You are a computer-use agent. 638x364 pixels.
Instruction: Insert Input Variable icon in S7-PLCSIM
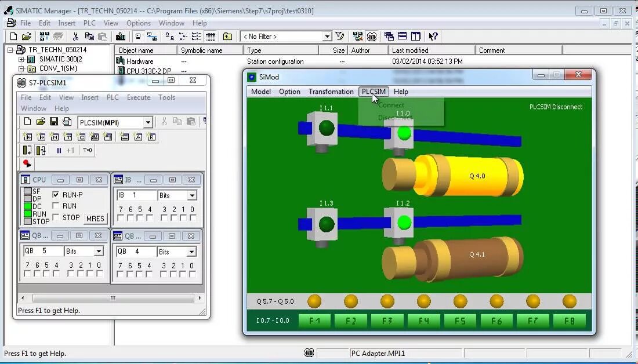tap(27, 137)
